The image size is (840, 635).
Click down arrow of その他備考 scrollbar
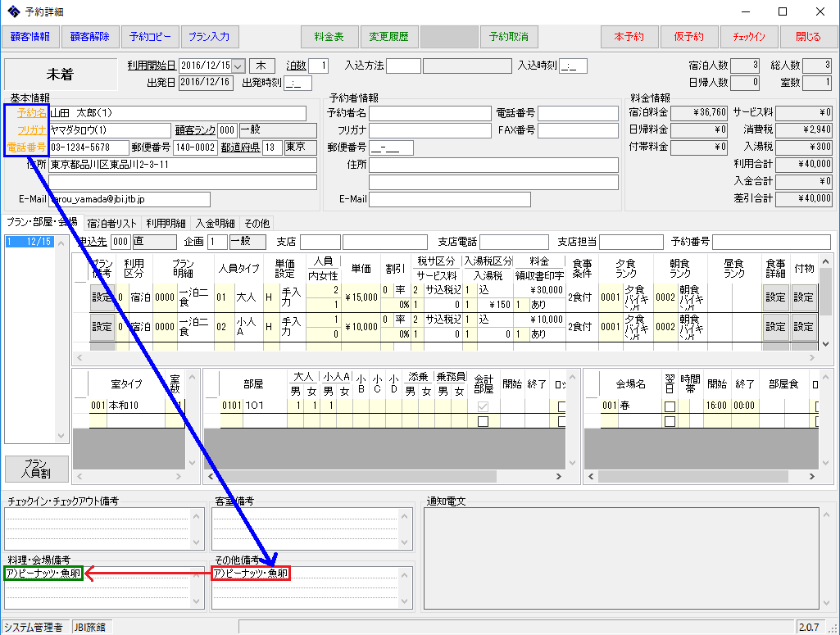pos(405,601)
